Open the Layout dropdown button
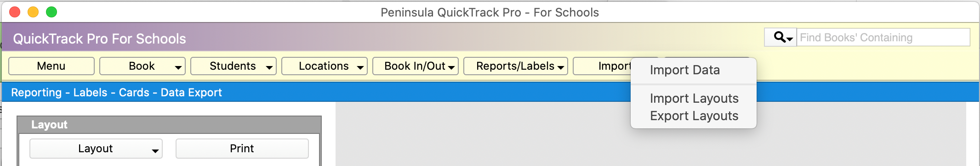Viewport: 980px width, 166px height. click(96, 149)
